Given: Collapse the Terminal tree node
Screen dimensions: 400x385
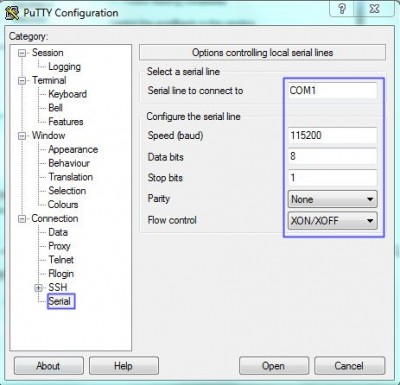Looking at the screenshot, I should (x=22, y=81).
